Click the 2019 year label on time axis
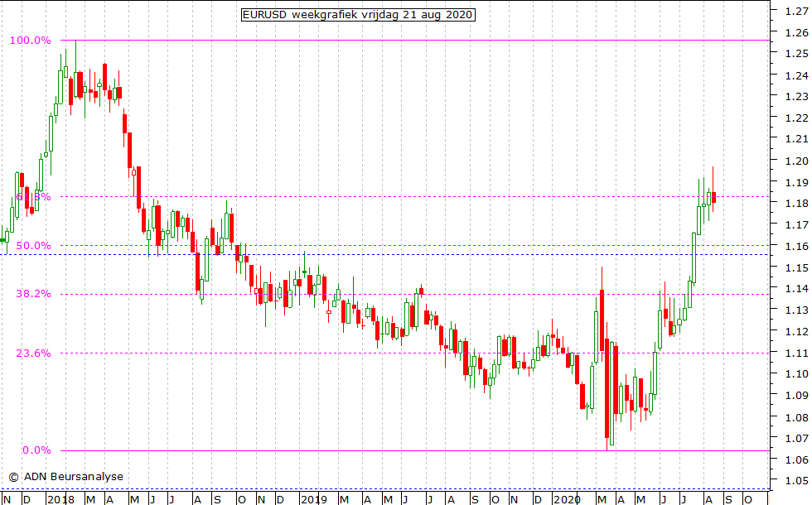This screenshot has height=505, width=812. 314,499
